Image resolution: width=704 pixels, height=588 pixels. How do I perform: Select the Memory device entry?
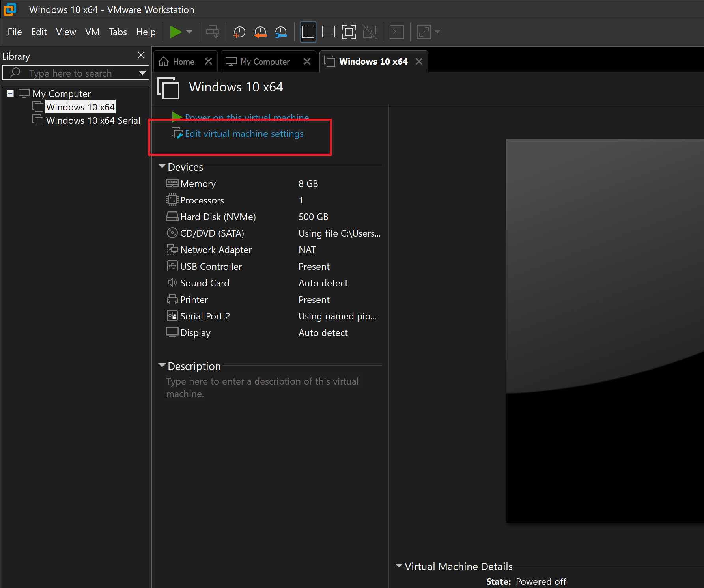(x=198, y=184)
